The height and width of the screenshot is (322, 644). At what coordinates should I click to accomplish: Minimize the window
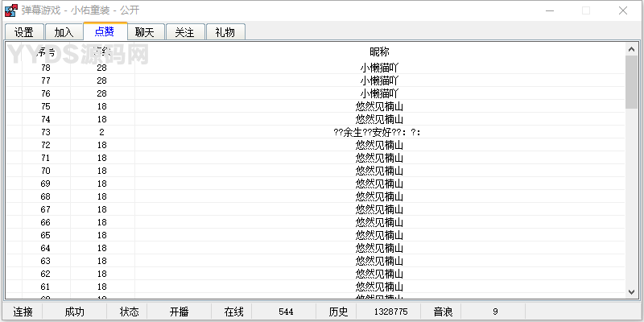coord(549,10)
